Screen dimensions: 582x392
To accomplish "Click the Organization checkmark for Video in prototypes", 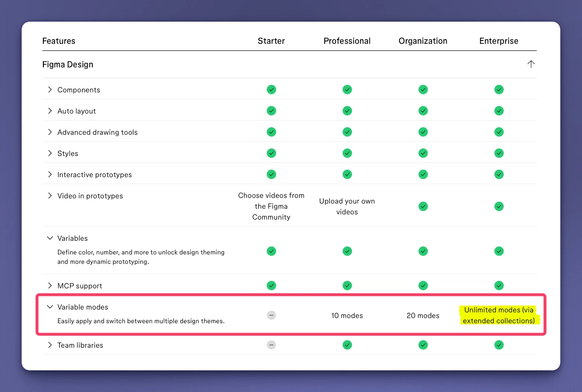I will [x=423, y=206].
